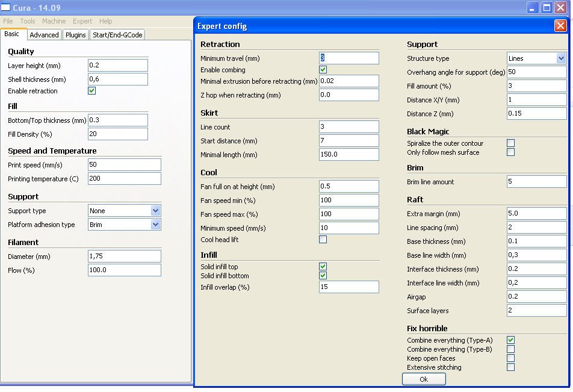The width and height of the screenshot is (573, 392).
Task: Edit the Skirt Start distance field
Action: tap(349, 141)
